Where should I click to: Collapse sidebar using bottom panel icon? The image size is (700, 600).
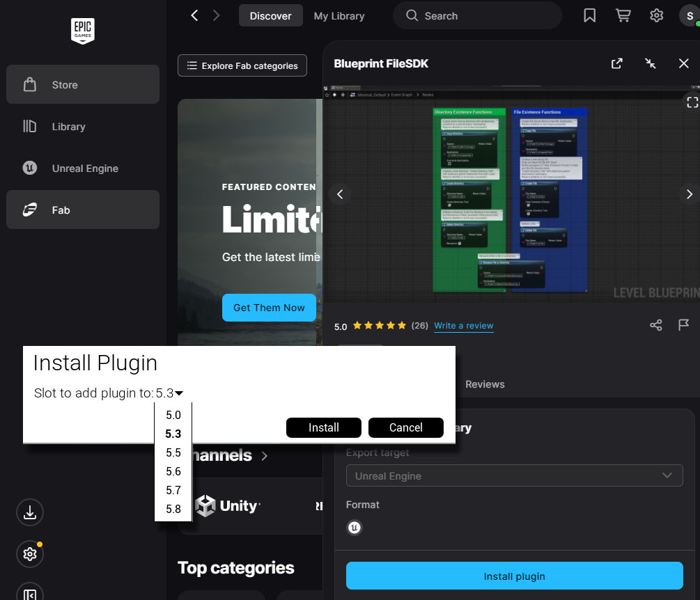(30, 593)
